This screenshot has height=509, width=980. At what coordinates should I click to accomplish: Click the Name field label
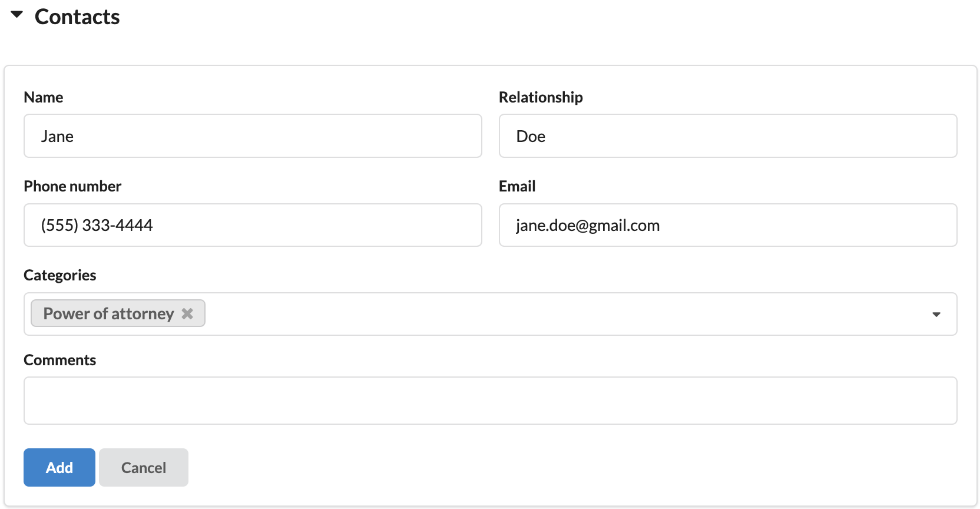(x=44, y=97)
